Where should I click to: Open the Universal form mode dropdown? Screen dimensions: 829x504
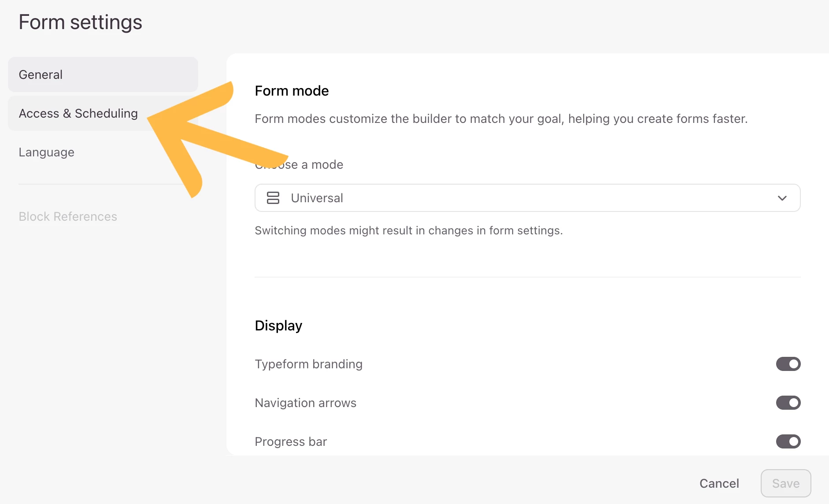pyautogui.click(x=527, y=198)
